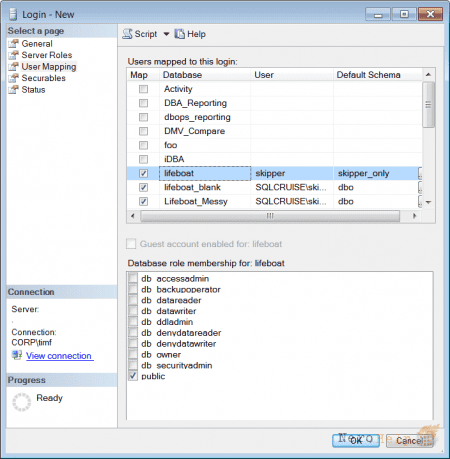Enable the db_backupoperator role
The width and height of the screenshot is (450, 459).
133,289
